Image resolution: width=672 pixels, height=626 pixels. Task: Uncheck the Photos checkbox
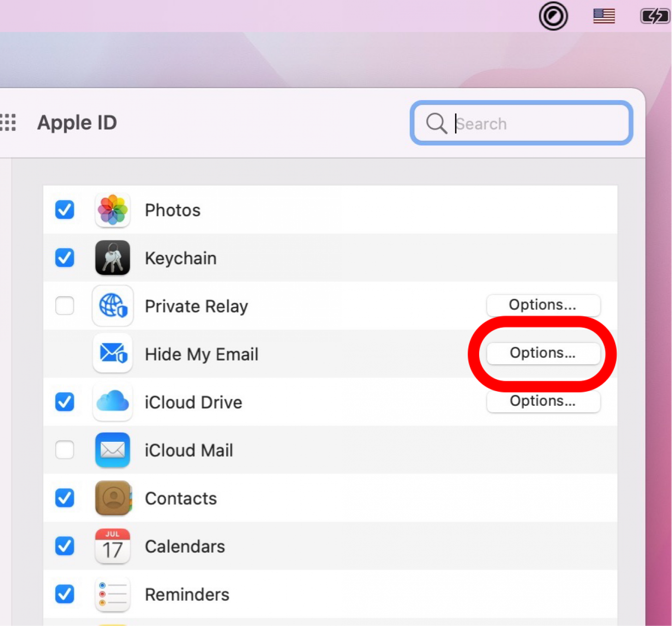click(x=65, y=210)
